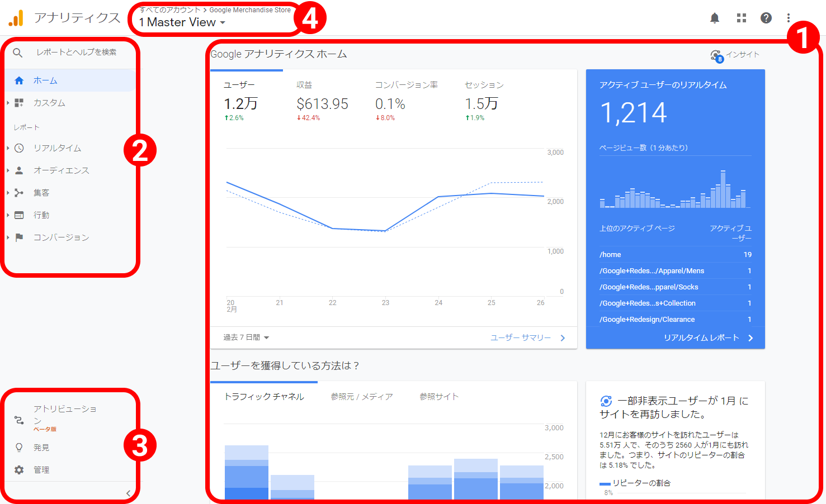Click the /Google+Redesign/Clearance row
The image size is (826, 504).
pyautogui.click(x=676, y=319)
